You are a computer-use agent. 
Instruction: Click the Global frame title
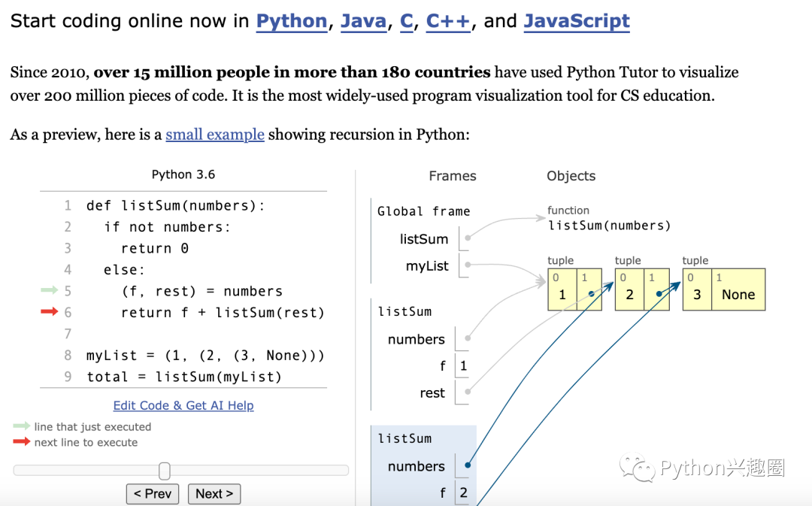click(423, 211)
